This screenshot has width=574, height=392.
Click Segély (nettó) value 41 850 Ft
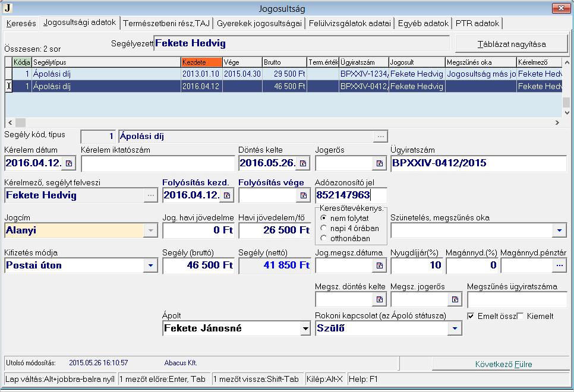(x=275, y=265)
